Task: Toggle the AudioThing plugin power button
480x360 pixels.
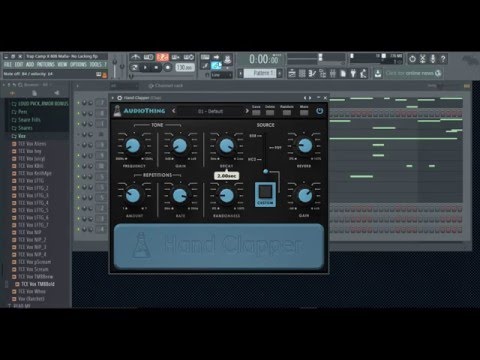Action: point(319,111)
